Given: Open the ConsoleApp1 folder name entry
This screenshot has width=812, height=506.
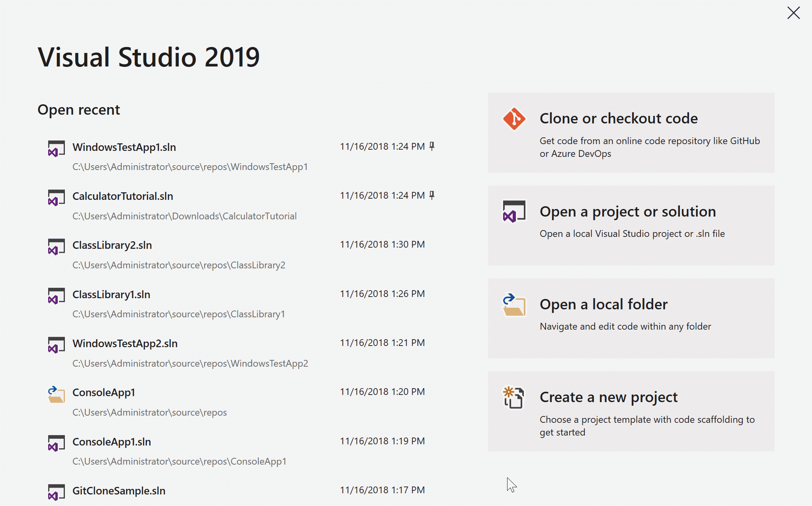Looking at the screenshot, I should [x=103, y=393].
